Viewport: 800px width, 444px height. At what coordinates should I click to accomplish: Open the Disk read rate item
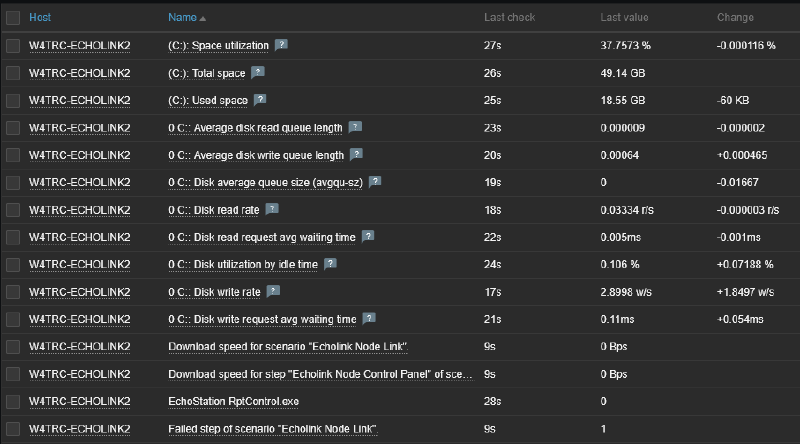(214, 210)
